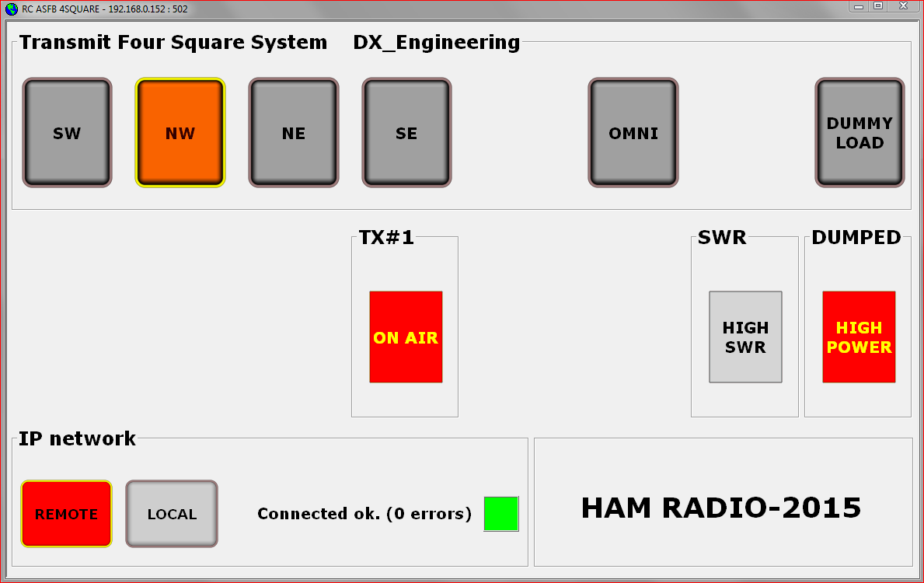Enable REMOTE network control
Image resolution: width=924 pixels, height=583 pixels.
[x=67, y=514]
